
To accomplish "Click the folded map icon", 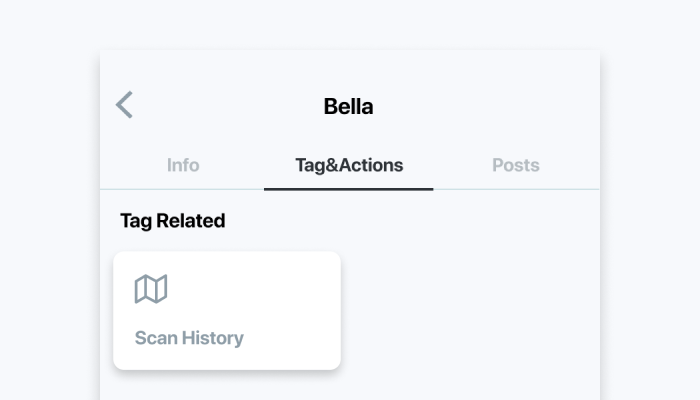I will click(x=151, y=289).
